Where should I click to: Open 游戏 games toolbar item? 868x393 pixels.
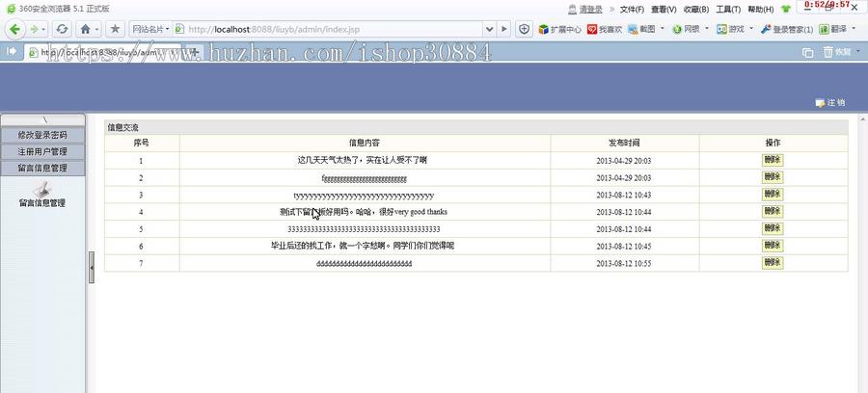pos(731,29)
